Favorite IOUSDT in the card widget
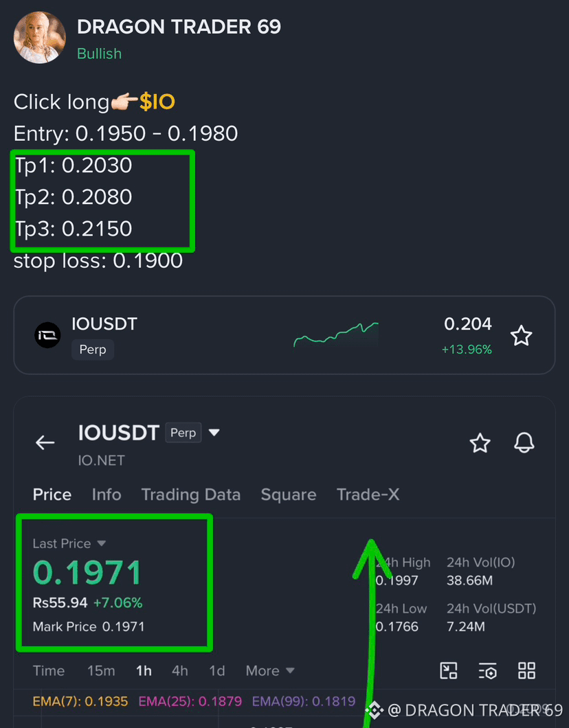569x728 pixels. tap(521, 336)
